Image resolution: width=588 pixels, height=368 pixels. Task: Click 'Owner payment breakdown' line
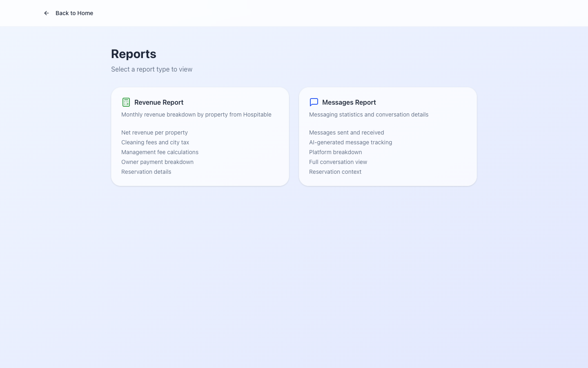pyautogui.click(x=157, y=162)
